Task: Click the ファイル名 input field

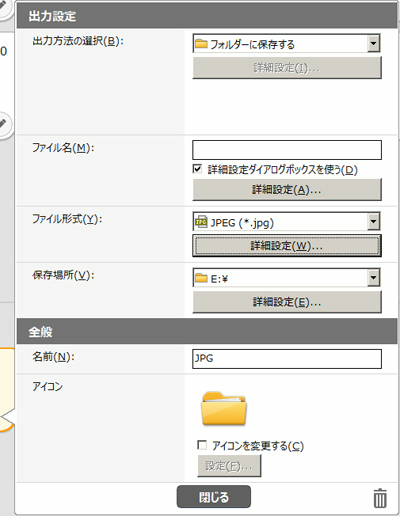Action: [x=287, y=150]
